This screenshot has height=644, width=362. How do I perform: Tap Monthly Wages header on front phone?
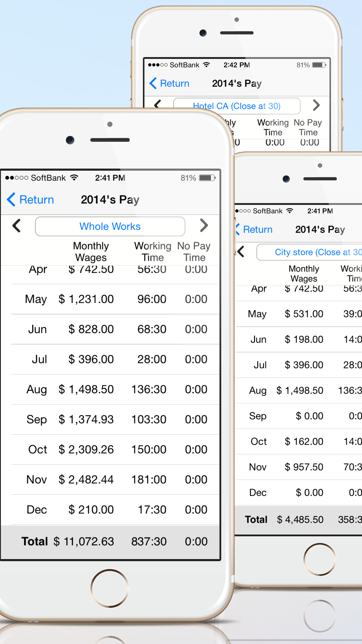point(91,251)
